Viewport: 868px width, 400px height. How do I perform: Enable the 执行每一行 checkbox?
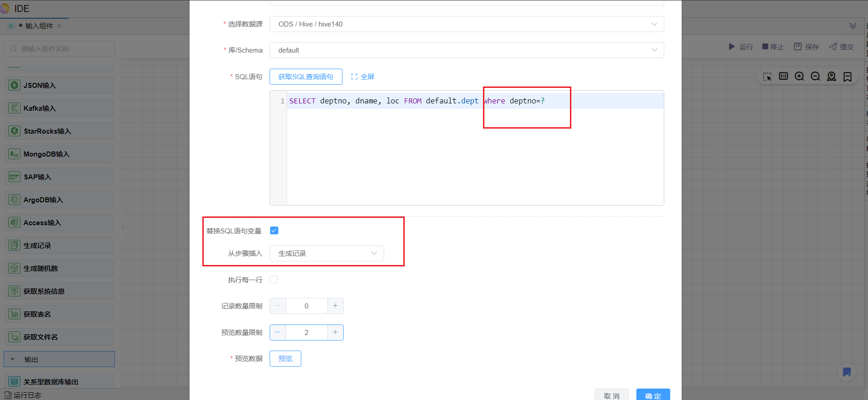pos(274,280)
